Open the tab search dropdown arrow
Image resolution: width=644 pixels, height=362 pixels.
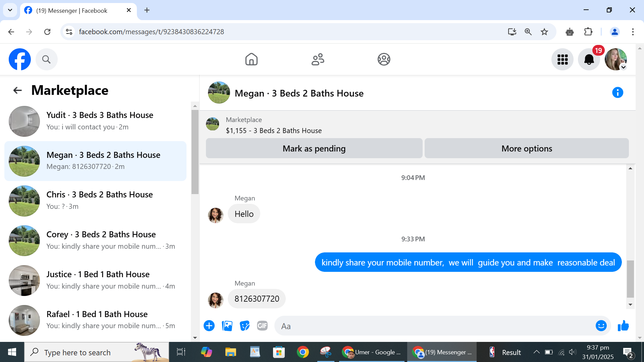pos(10,10)
